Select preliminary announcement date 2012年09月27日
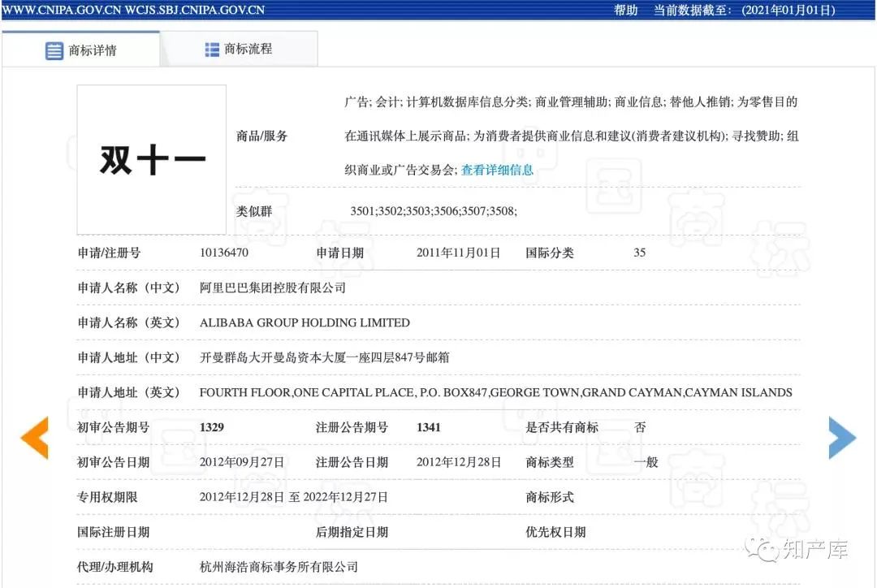This screenshot has height=588, width=877. click(242, 462)
